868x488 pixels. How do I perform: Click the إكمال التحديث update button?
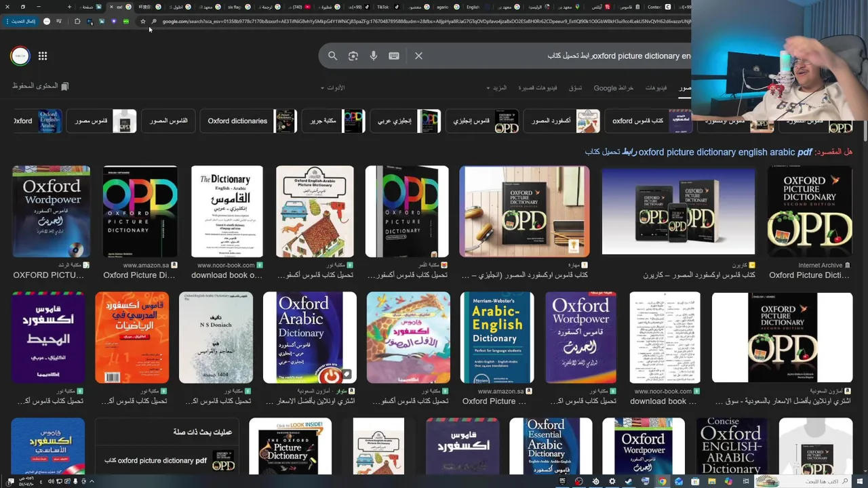(x=20, y=22)
